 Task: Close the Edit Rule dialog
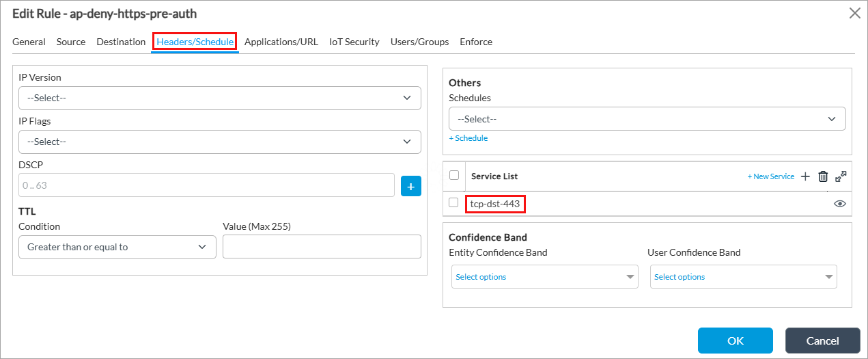tap(854, 13)
